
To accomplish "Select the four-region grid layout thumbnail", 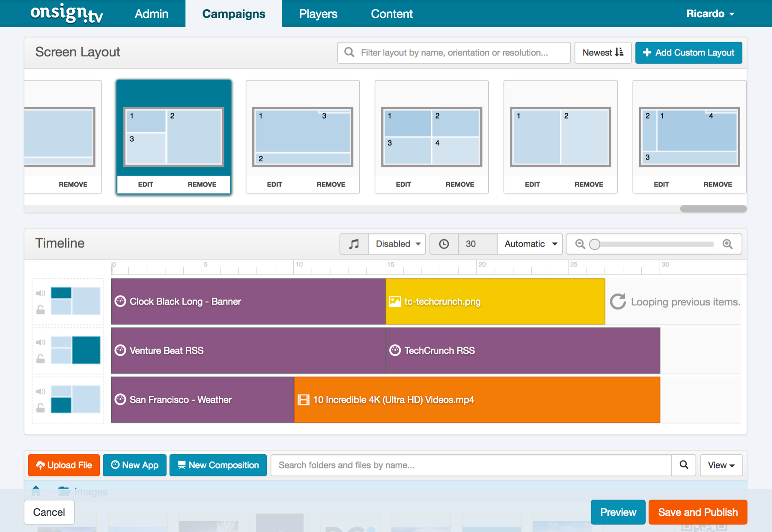I will pos(432,137).
